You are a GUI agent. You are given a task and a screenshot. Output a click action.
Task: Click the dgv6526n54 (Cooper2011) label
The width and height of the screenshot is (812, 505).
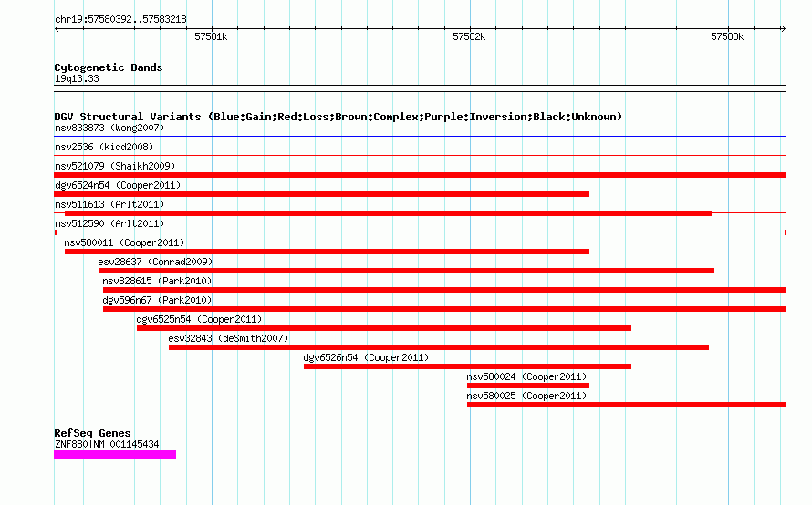click(366, 357)
